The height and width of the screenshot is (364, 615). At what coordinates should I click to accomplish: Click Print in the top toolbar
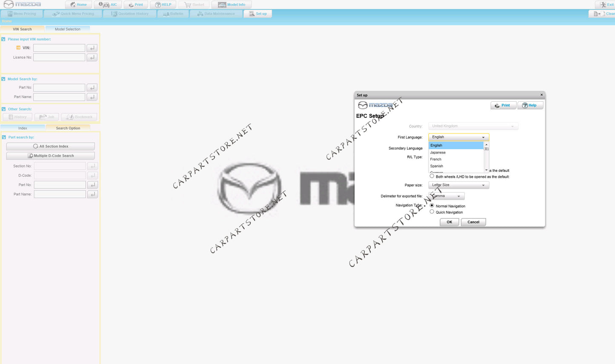pos(136,5)
